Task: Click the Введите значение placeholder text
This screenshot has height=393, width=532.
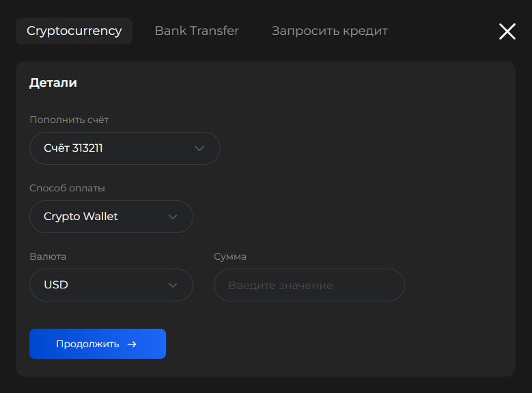Action: (281, 285)
